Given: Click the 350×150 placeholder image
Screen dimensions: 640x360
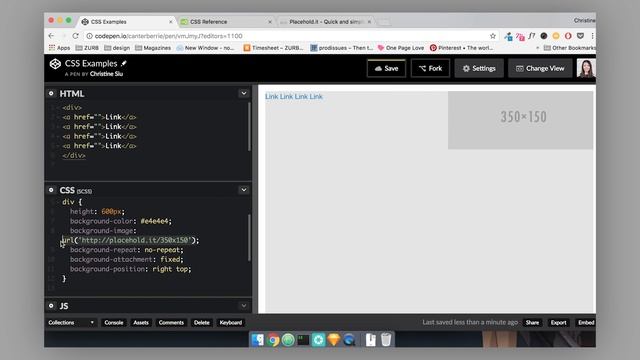Looking at the screenshot, I should click(520, 120).
